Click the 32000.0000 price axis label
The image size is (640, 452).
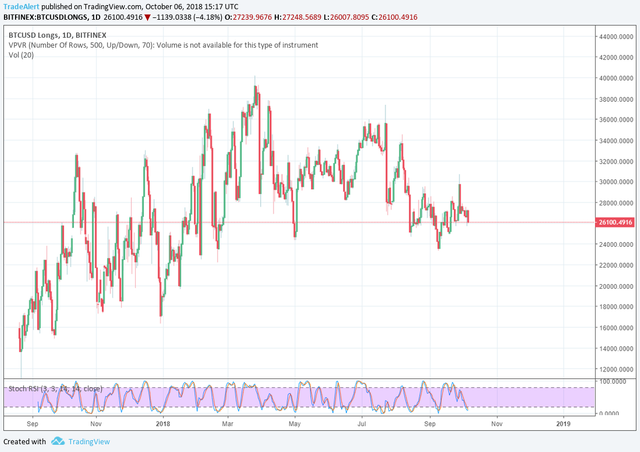[616, 161]
